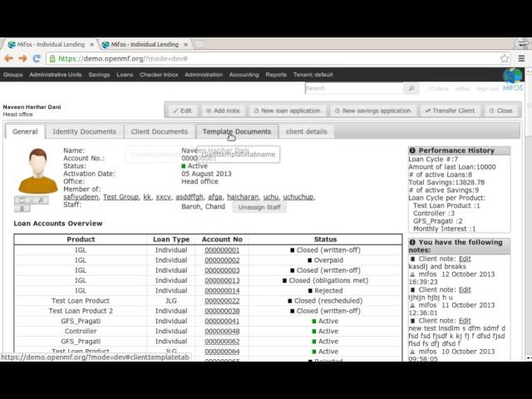The height and width of the screenshot is (399, 532).
Task: Open loan account 000000002
Action: [222, 260]
